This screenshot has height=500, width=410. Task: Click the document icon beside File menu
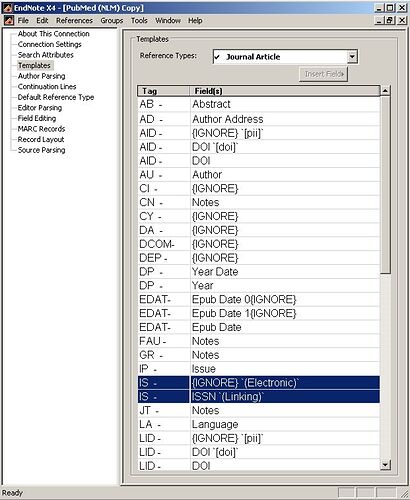(x=9, y=20)
